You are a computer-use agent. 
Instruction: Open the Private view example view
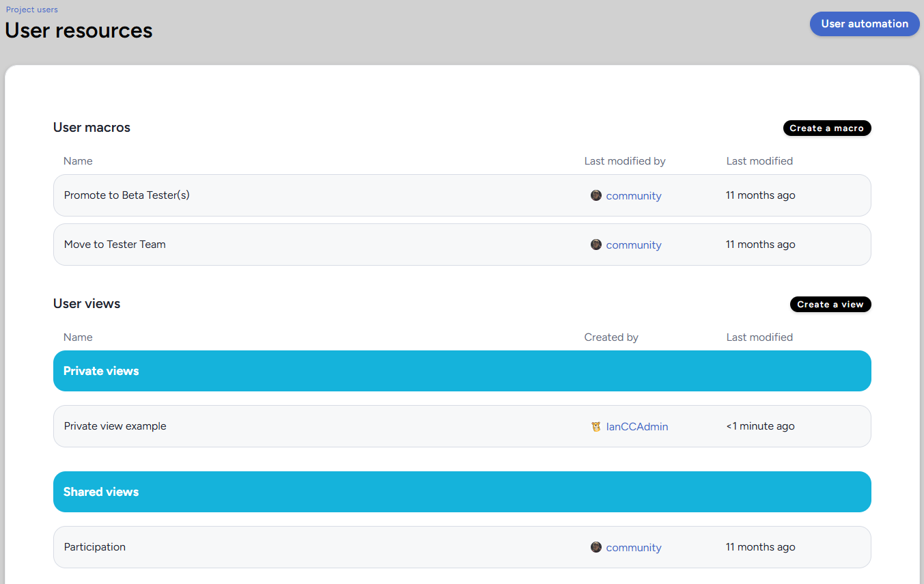pos(115,426)
